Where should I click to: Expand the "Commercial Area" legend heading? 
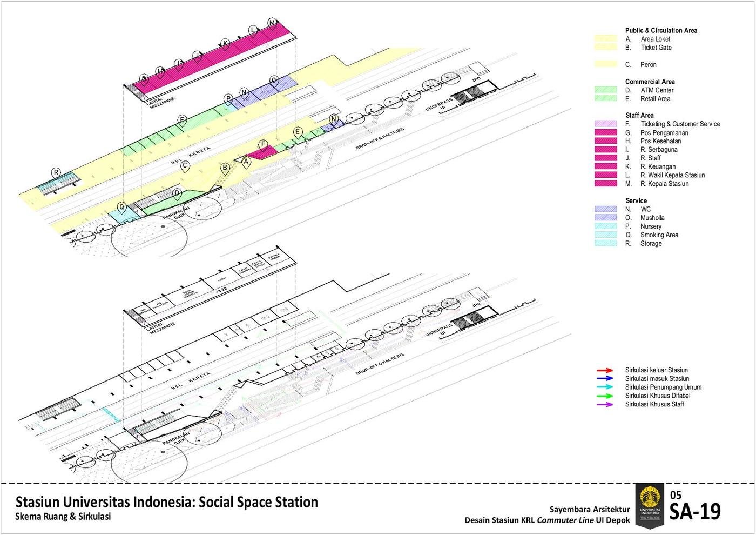(x=649, y=82)
